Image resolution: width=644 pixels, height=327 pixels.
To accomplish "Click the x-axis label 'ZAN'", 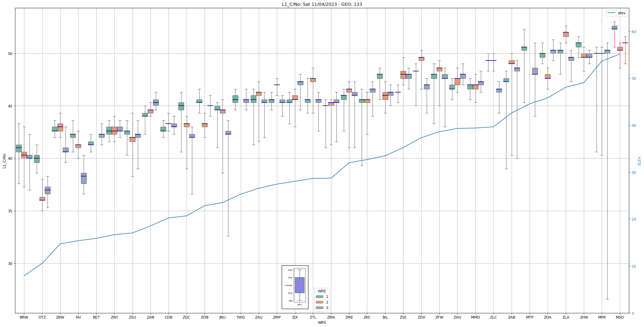I will (x=151, y=317).
